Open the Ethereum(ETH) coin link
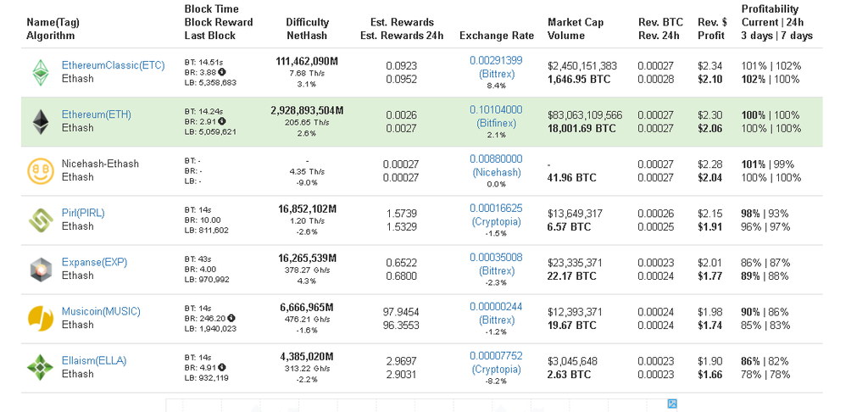Viewport: 868px width, 412px height. pyautogui.click(x=97, y=114)
